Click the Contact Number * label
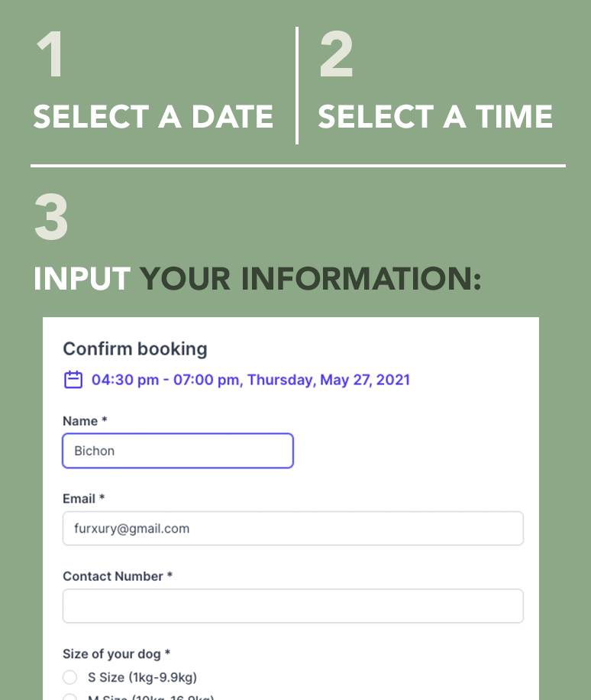 pos(118,576)
